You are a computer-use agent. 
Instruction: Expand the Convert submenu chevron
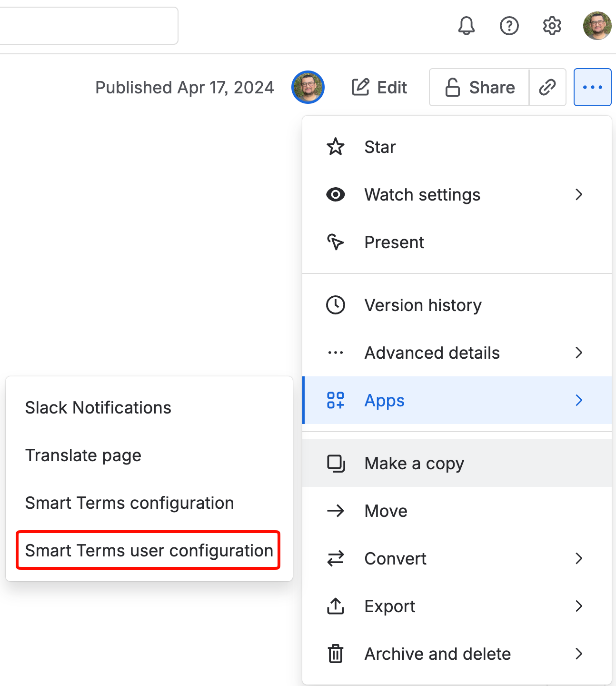[578, 558]
